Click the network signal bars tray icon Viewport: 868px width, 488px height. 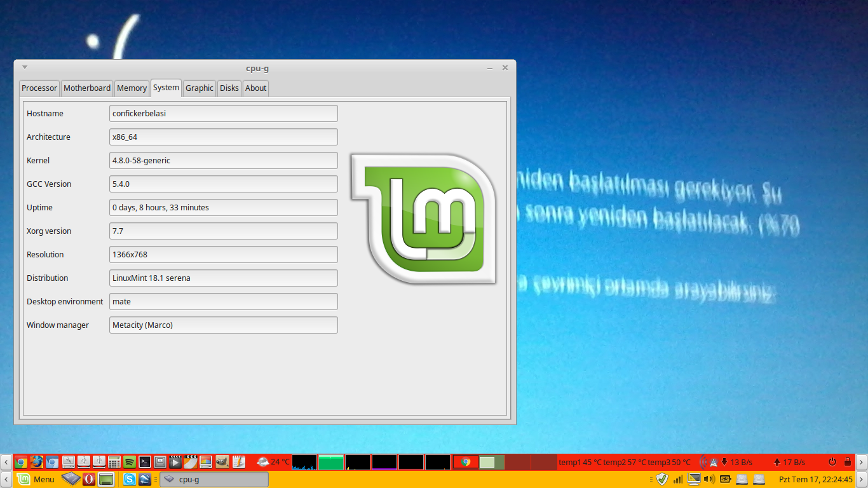(x=678, y=479)
